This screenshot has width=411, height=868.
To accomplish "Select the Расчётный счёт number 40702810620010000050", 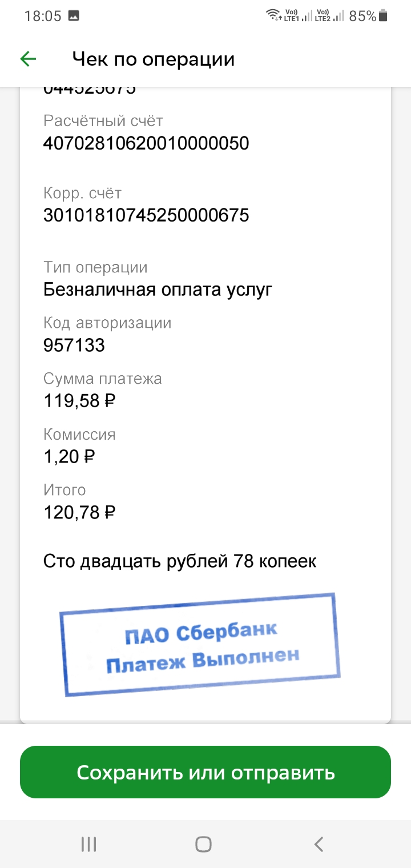I will [146, 143].
